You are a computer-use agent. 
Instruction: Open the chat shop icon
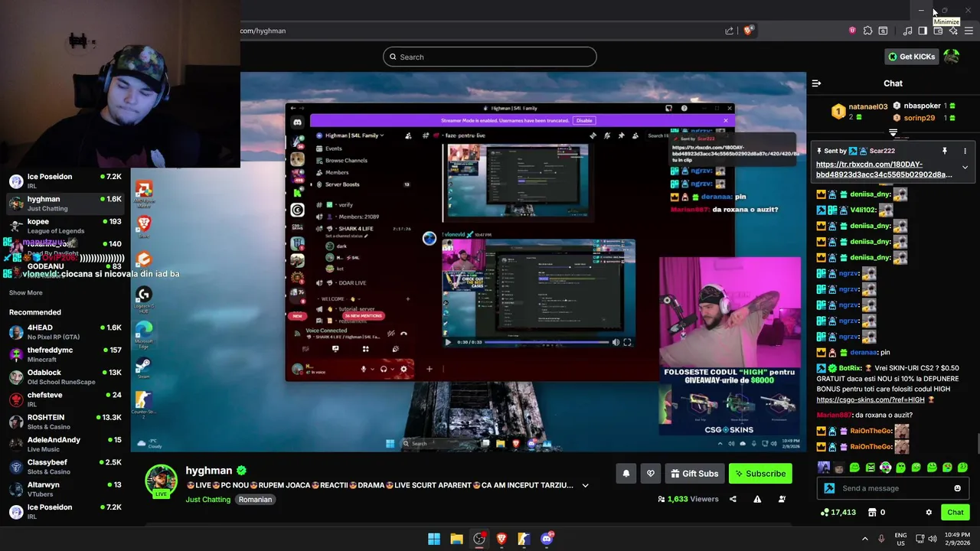872,512
